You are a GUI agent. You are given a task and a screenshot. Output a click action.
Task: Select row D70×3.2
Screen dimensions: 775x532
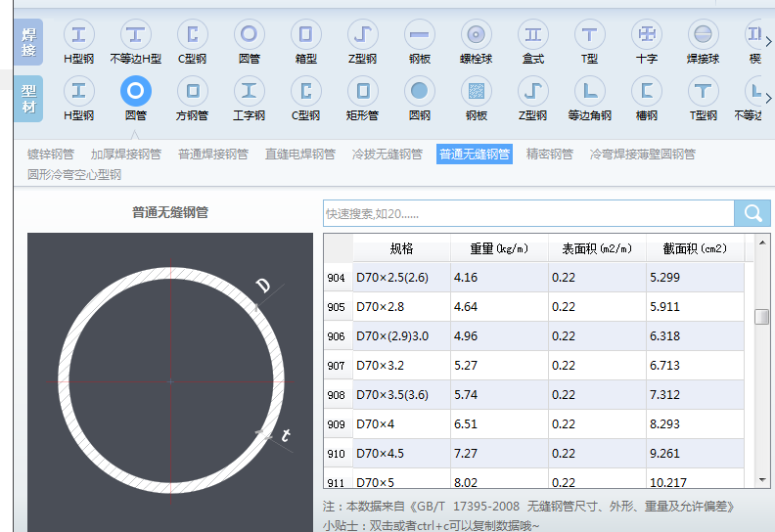pos(534,366)
